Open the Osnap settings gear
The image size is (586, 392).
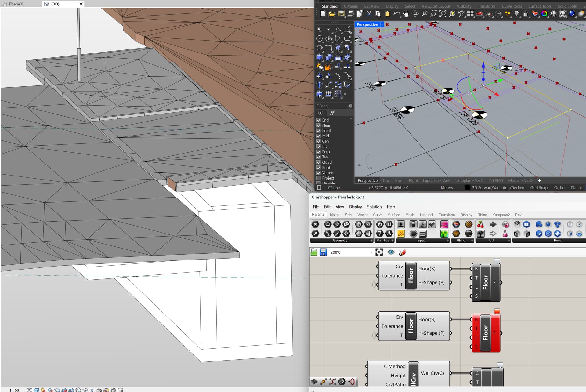tap(350, 106)
